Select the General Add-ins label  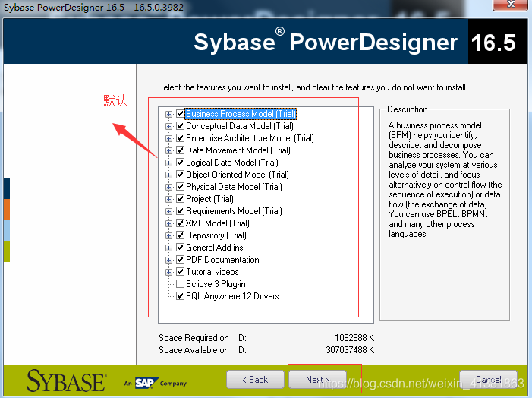click(215, 248)
